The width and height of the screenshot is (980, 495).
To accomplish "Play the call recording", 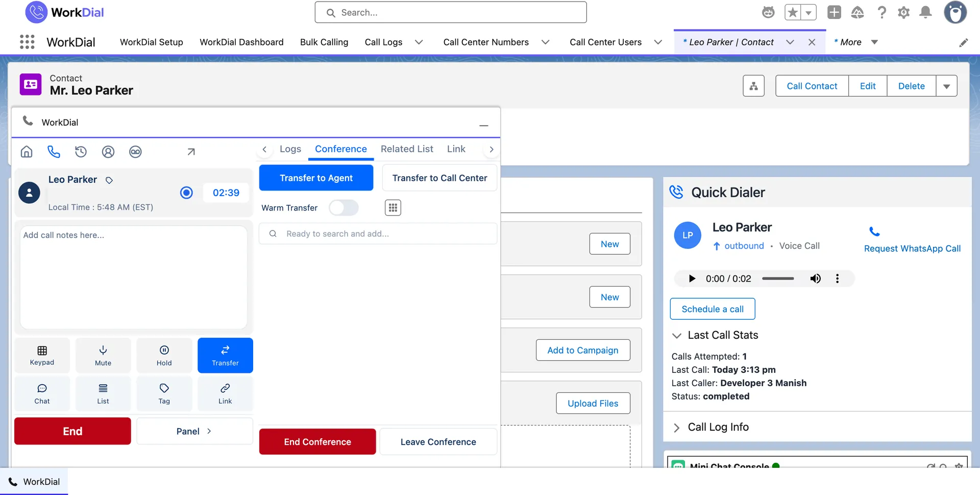I will 692,278.
